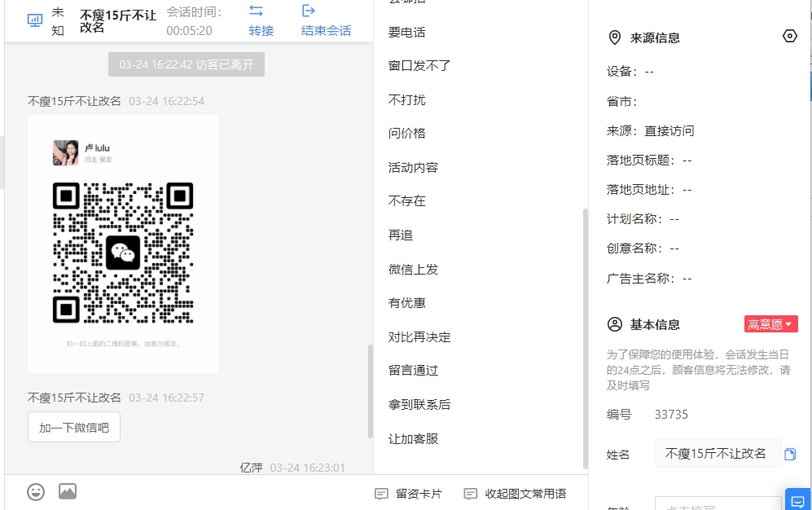Click 收起图文常用语 to collapse phrases
812x510 pixels.
point(516,494)
